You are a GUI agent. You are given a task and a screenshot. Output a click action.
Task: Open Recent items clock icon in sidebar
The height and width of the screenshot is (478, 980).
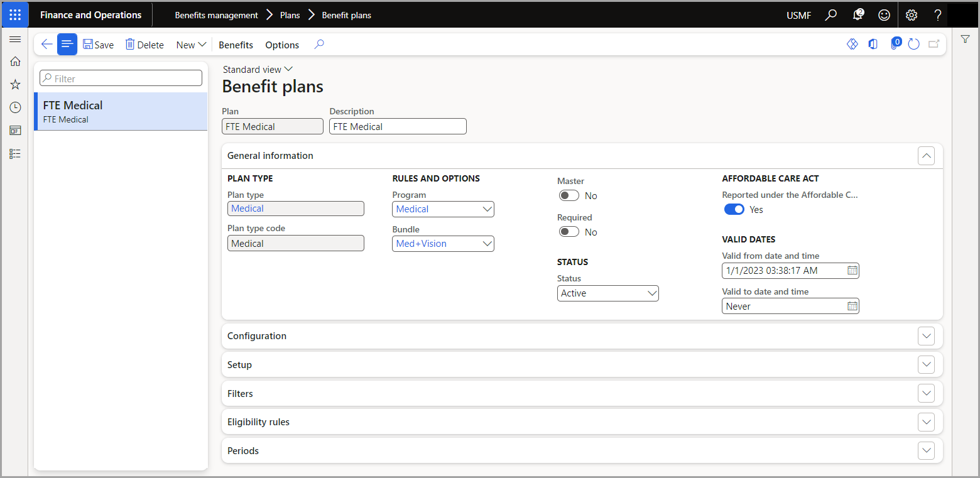(15, 107)
